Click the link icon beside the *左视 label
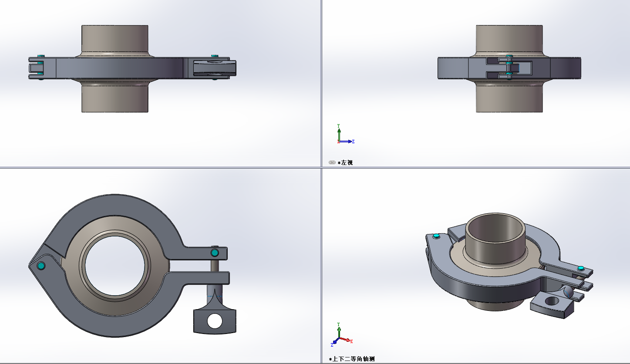Image resolution: width=630 pixels, height=364 pixels. 332,162
